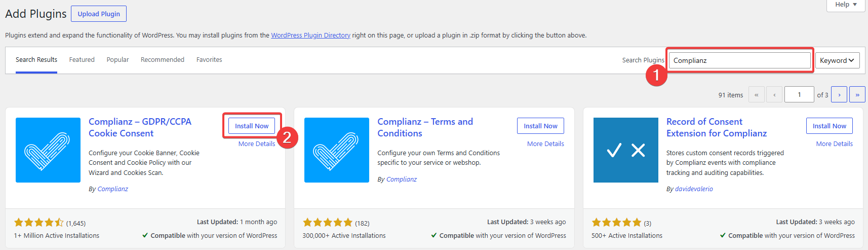Open Complianz GDPR/CCPA Cookie Consent plugin thumbnail
This screenshot has width=868, height=250.
[48, 150]
